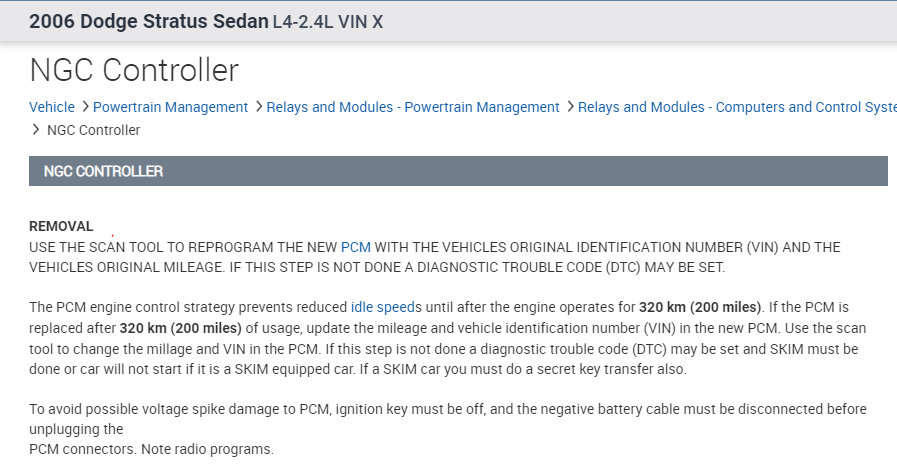Click the chevron before Relays and Modules - Powertrain
The width and height of the screenshot is (897, 468).
(258, 107)
